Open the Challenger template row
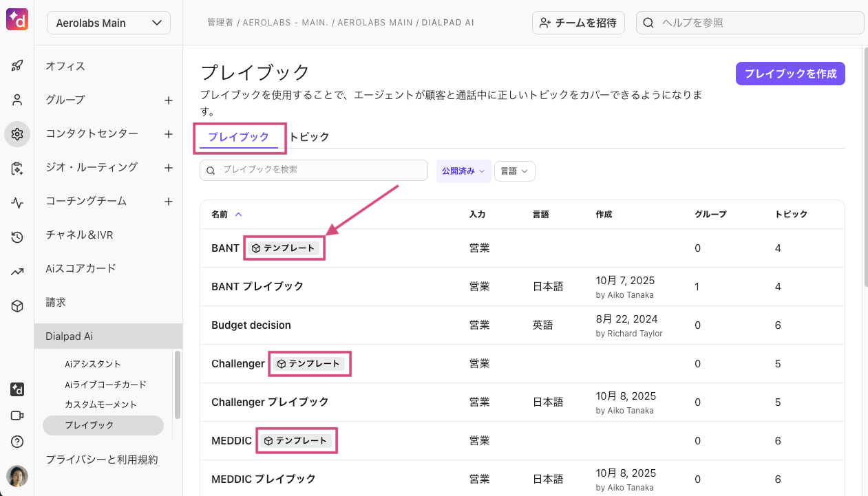 522,364
